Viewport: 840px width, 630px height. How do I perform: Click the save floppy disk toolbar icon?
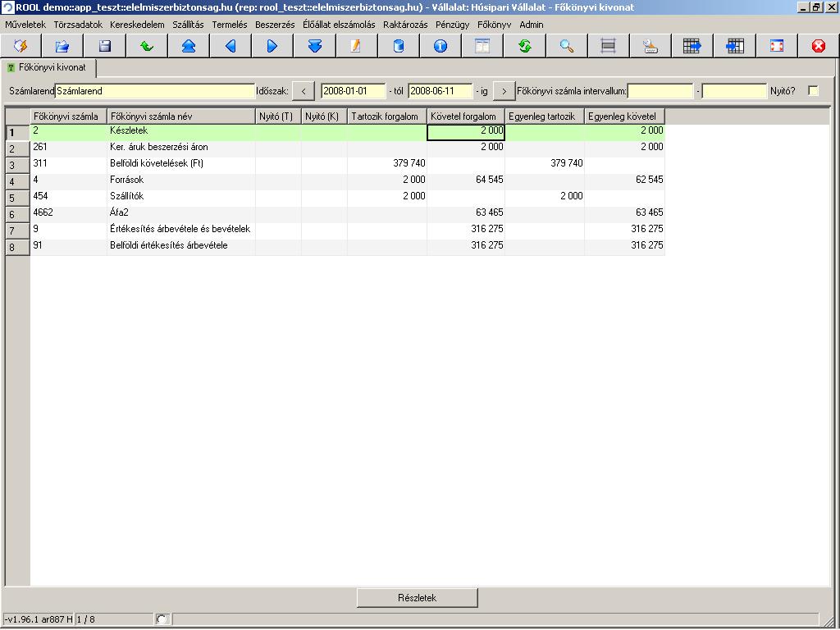coord(105,46)
